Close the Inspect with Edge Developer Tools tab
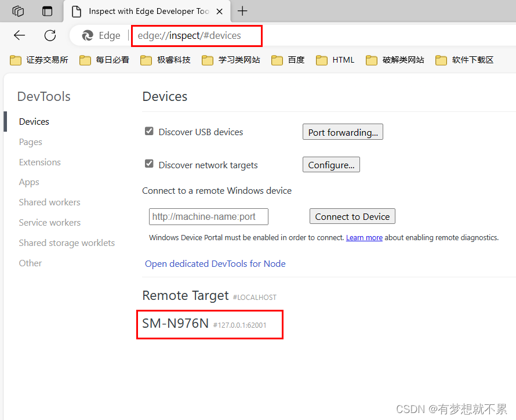 tap(220, 12)
